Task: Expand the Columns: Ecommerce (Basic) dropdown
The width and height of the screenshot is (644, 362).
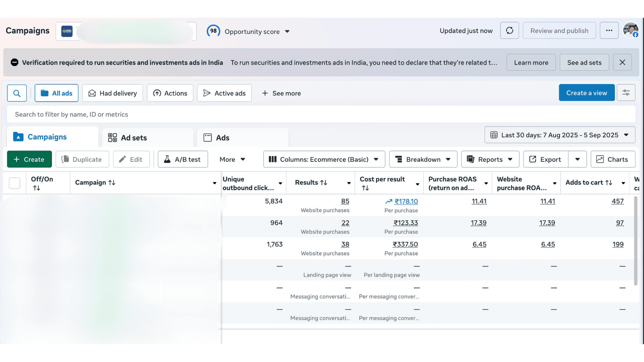Action: 324,159
